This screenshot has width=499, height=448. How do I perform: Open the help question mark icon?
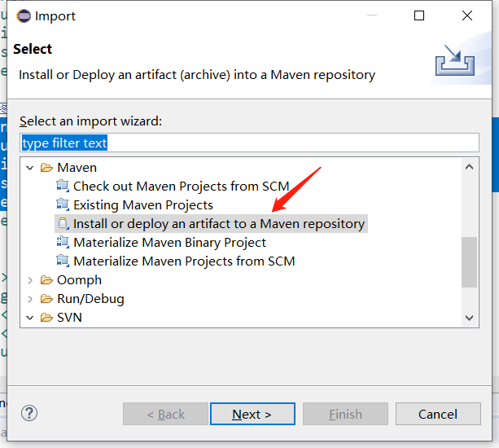point(29,413)
